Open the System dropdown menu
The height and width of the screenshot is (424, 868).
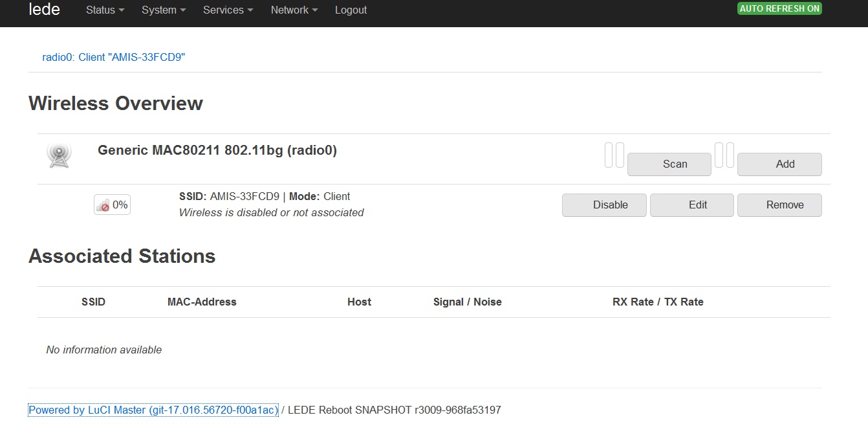point(164,10)
